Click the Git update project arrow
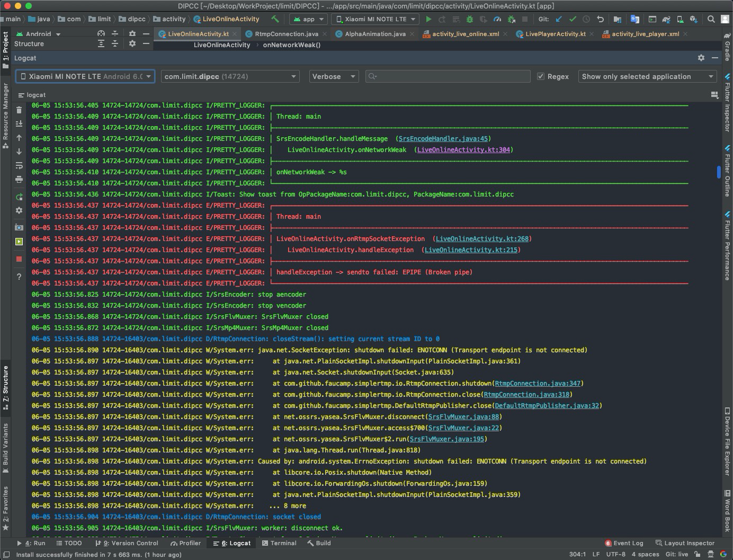The height and width of the screenshot is (560, 733). [x=559, y=19]
